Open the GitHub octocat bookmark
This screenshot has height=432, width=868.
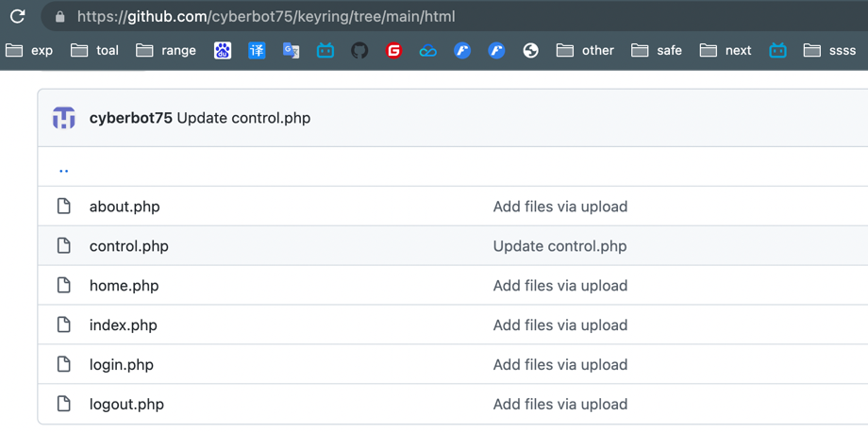(x=359, y=50)
